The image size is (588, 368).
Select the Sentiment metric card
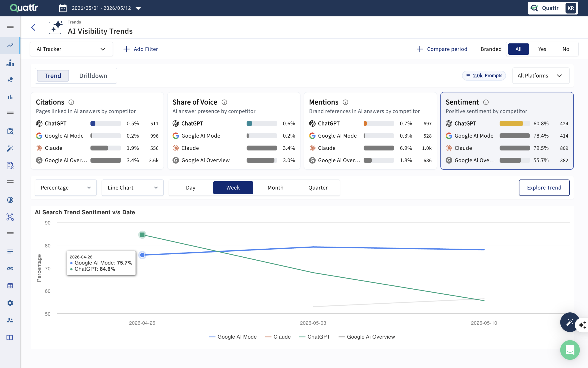(x=507, y=131)
